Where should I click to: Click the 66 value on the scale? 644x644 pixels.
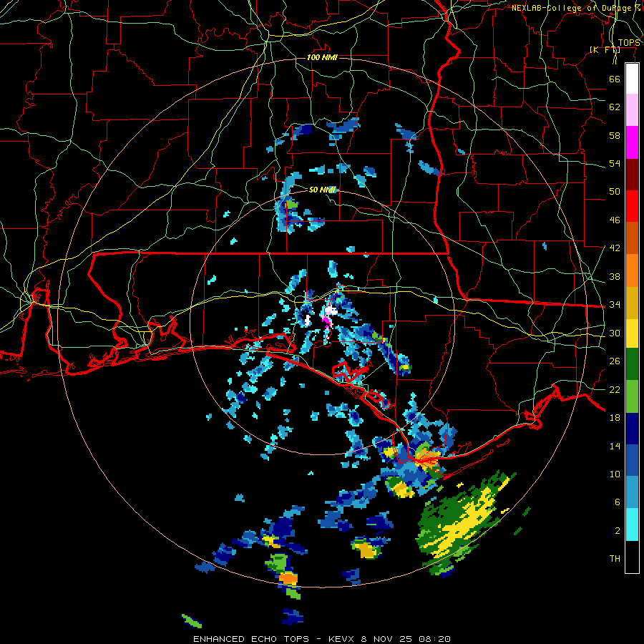point(615,79)
